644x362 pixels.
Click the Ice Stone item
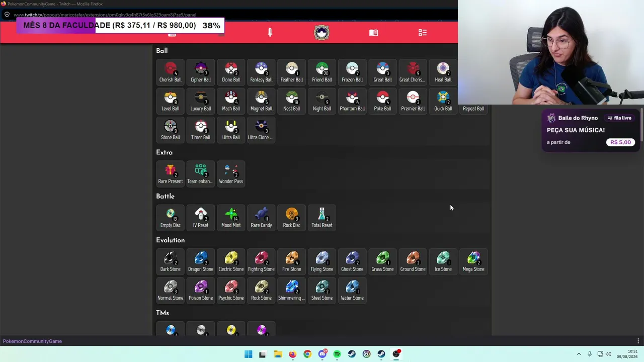443,261
